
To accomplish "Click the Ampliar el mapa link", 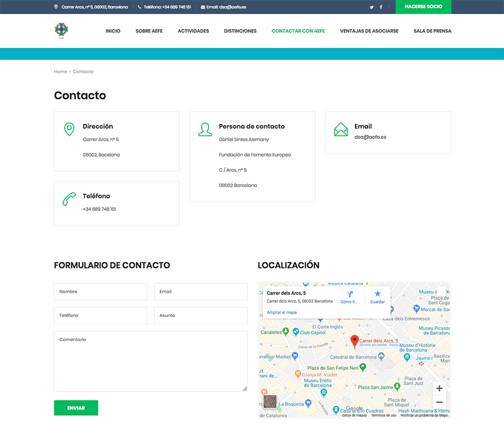I will click(x=282, y=313).
